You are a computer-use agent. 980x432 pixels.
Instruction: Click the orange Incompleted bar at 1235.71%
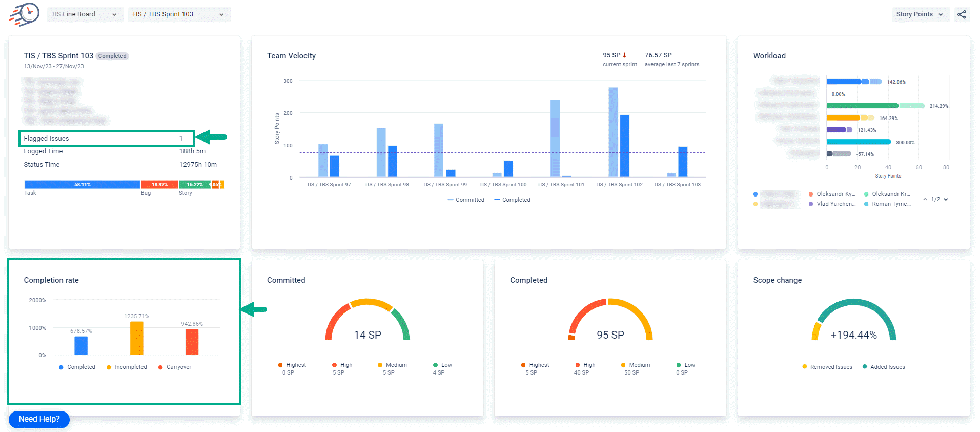coord(137,338)
